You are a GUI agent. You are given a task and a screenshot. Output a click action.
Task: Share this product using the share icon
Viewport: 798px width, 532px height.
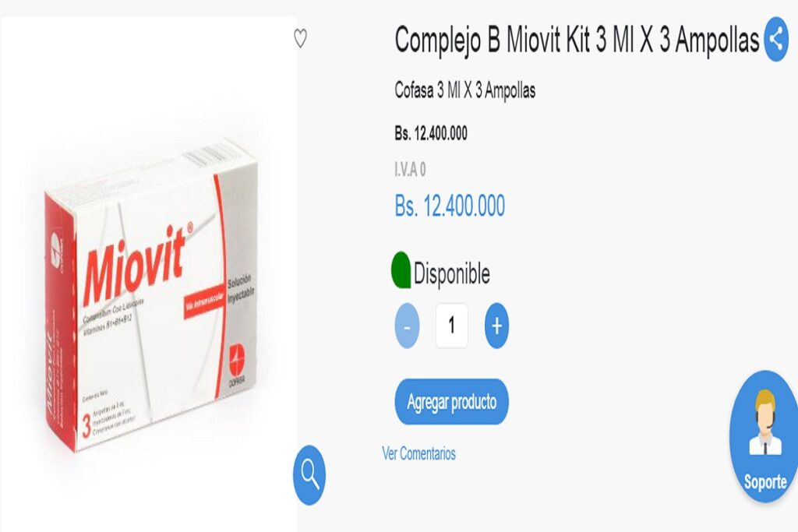click(x=776, y=39)
